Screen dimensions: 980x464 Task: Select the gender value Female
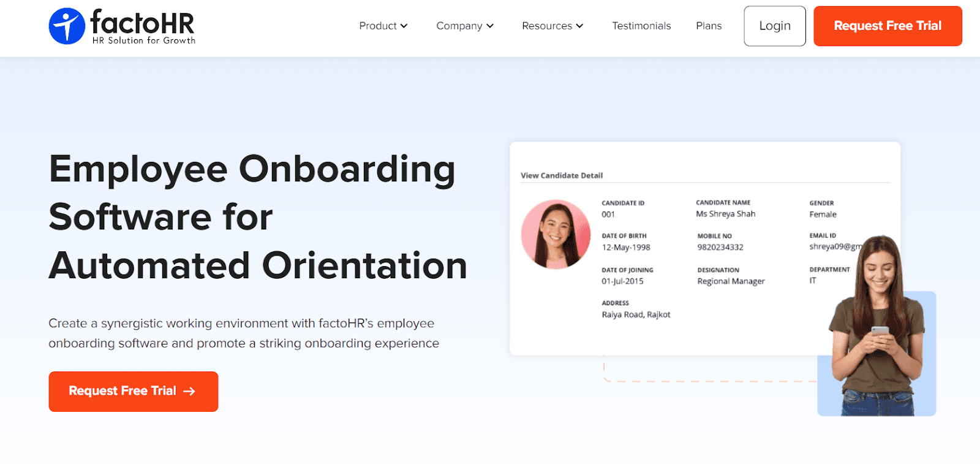[x=823, y=215]
